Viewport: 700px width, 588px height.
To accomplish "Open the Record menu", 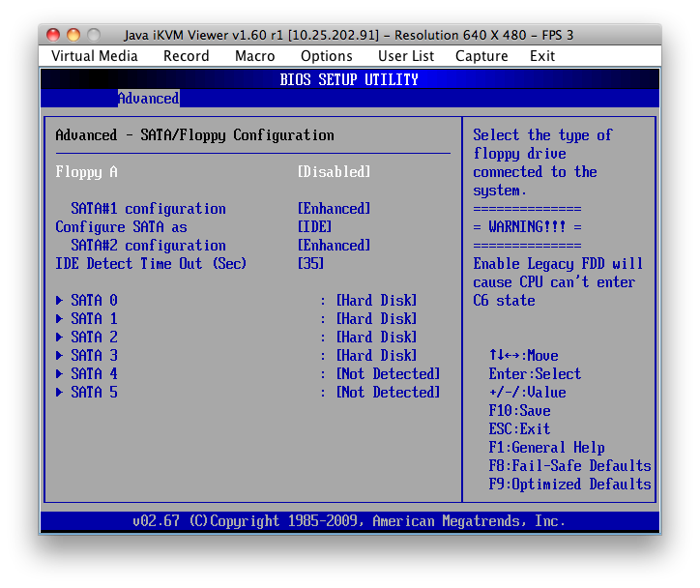I will pyautogui.click(x=186, y=56).
